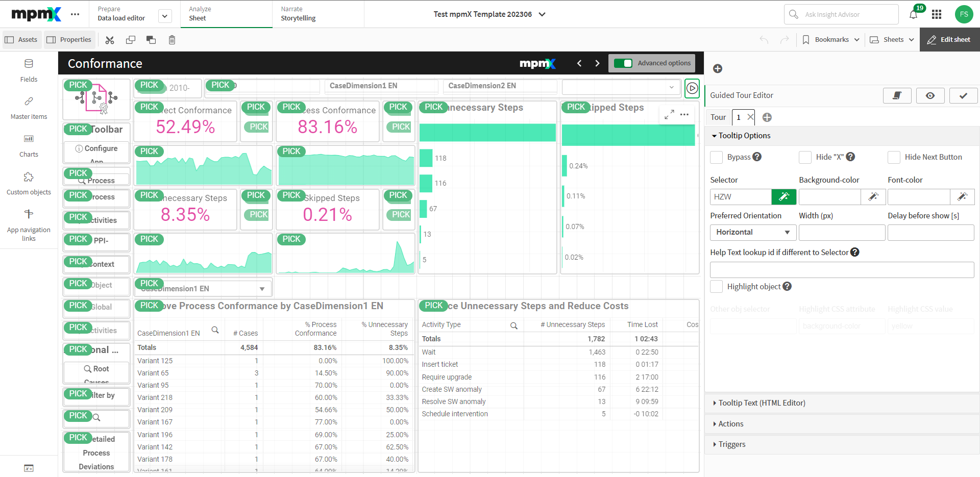980x477 pixels.
Task: Click the Selector HZW input
Action: pyautogui.click(x=741, y=196)
